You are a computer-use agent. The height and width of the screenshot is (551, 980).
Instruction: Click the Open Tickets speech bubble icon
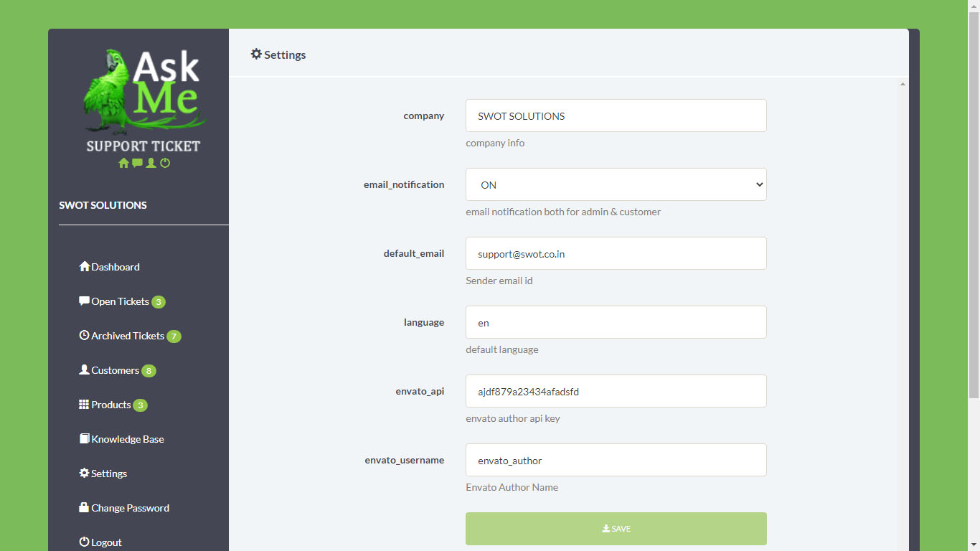click(x=85, y=301)
